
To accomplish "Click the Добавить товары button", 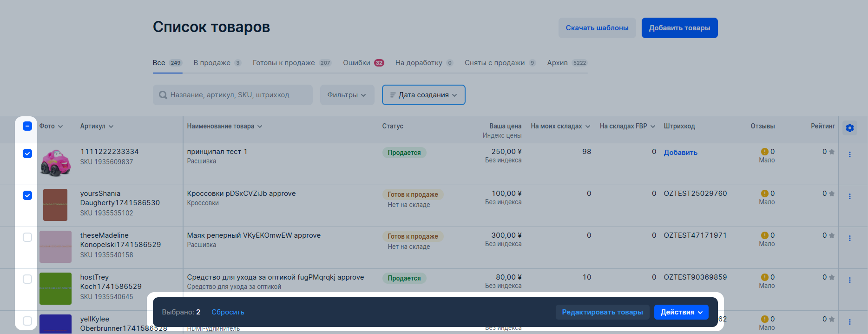I will coord(679,28).
